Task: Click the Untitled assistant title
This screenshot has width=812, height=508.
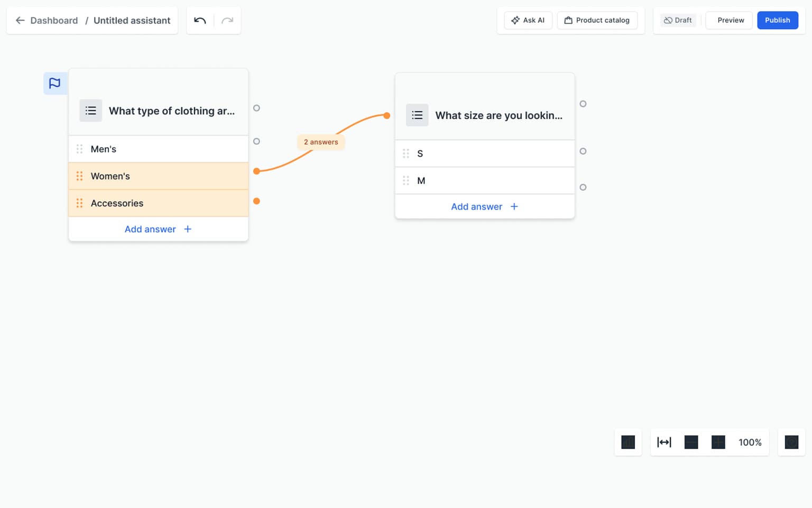Action: click(x=132, y=21)
